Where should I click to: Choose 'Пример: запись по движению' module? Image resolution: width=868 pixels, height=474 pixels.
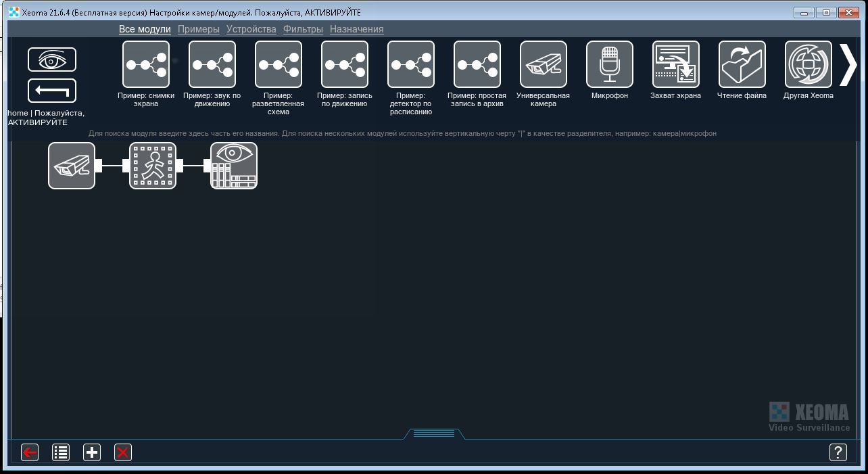coord(345,64)
